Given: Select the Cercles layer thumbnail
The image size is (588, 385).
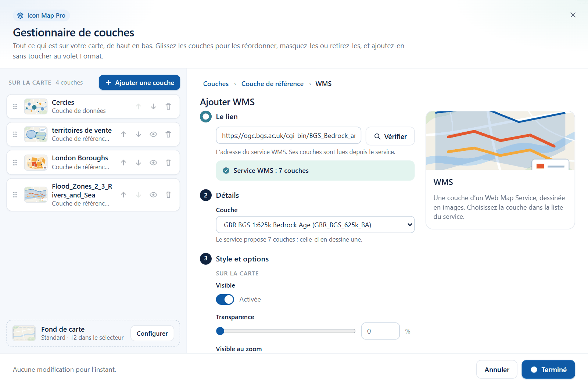Looking at the screenshot, I should [36, 106].
